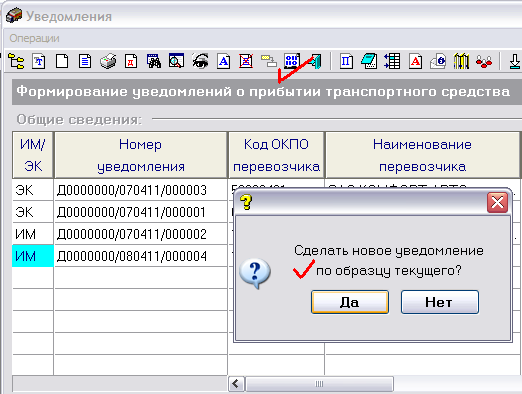Click the document with blue A icon
Viewport: 522px width, 394px height.
tap(223, 61)
